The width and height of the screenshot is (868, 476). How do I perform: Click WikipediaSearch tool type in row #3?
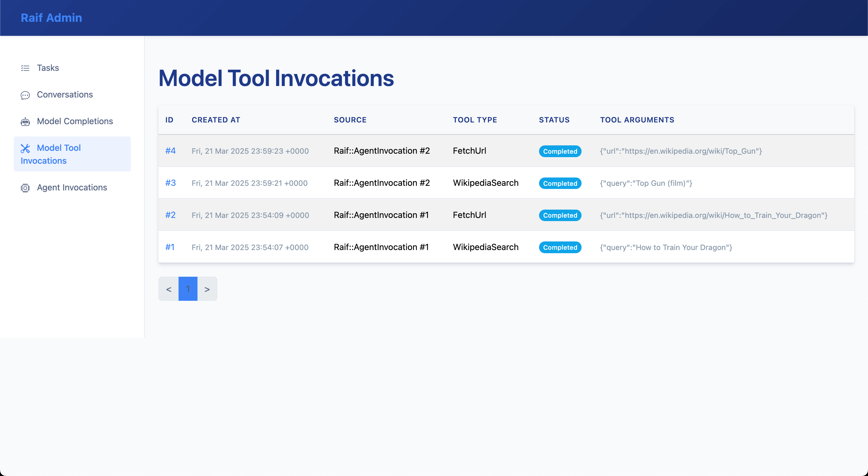pyautogui.click(x=486, y=183)
